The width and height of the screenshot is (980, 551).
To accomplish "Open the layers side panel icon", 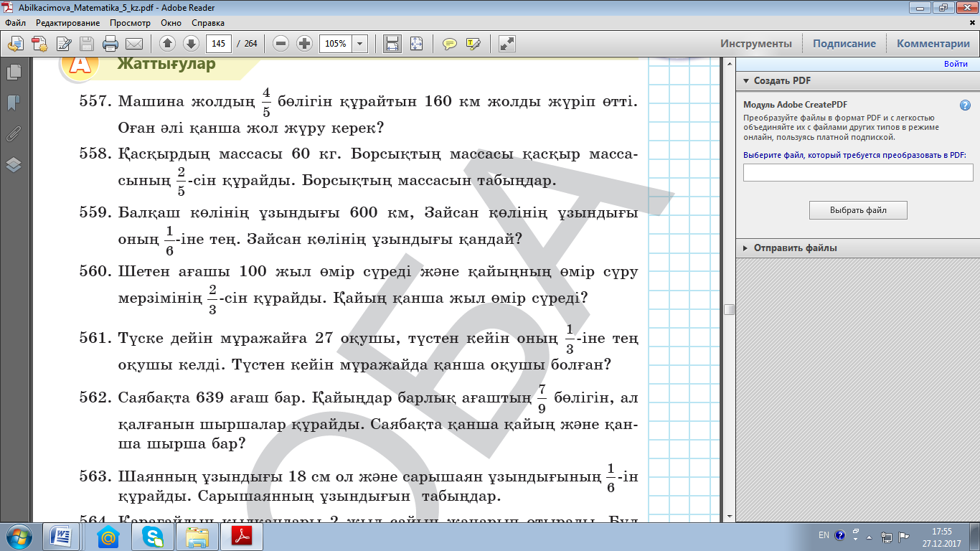I will pyautogui.click(x=14, y=164).
